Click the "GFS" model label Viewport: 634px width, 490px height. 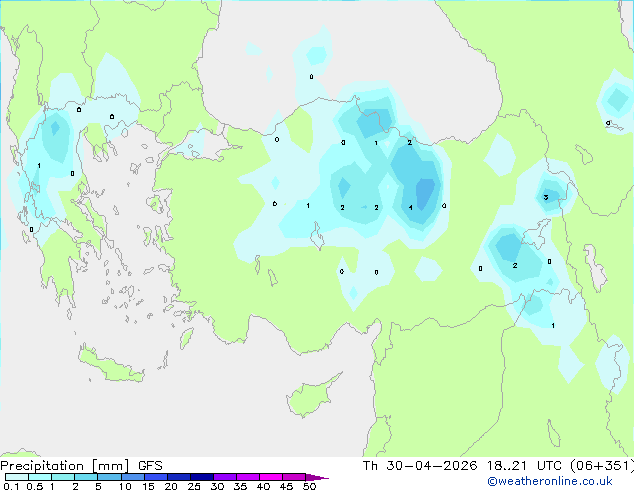150,466
